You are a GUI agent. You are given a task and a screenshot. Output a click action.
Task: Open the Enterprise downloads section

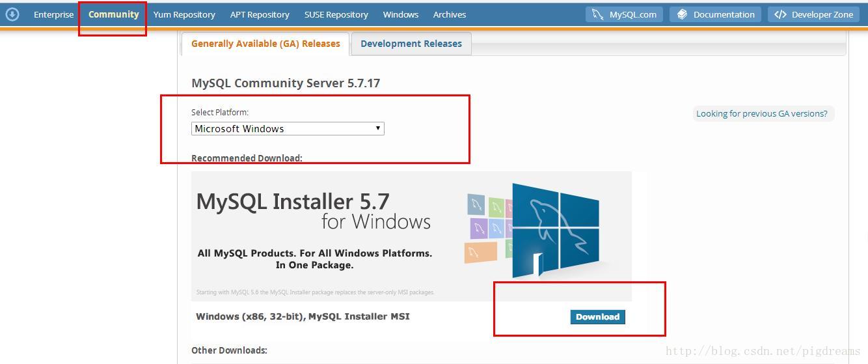click(x=54, y=14)
